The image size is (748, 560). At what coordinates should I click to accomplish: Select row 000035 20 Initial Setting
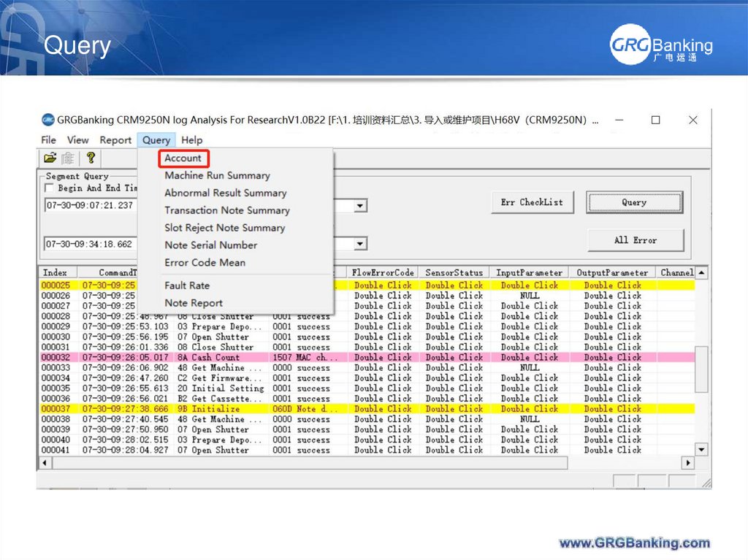(x=367, y=388)
